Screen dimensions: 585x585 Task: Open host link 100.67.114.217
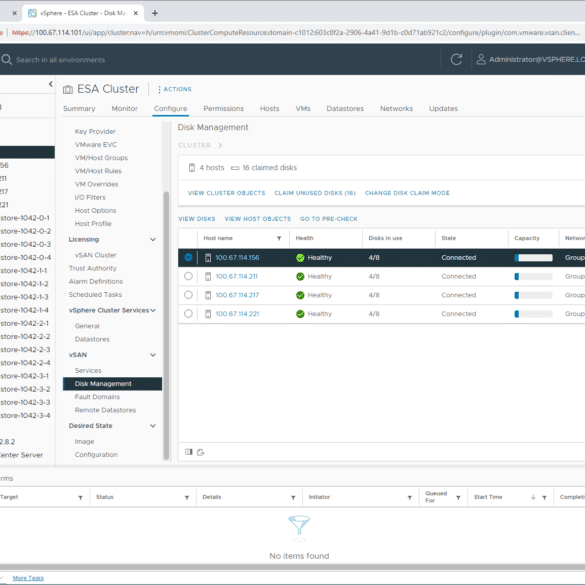[237, 295]
